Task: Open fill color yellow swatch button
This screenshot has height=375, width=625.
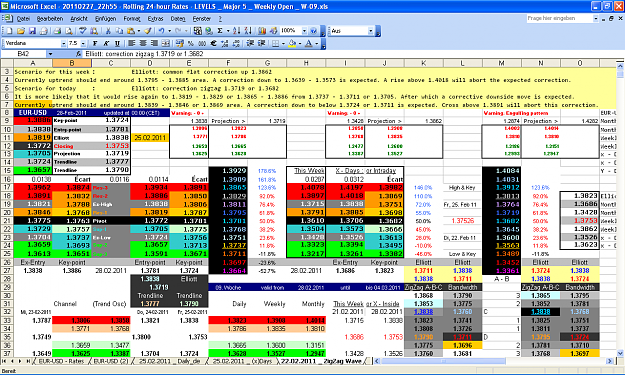Action: tap(292, 43)
